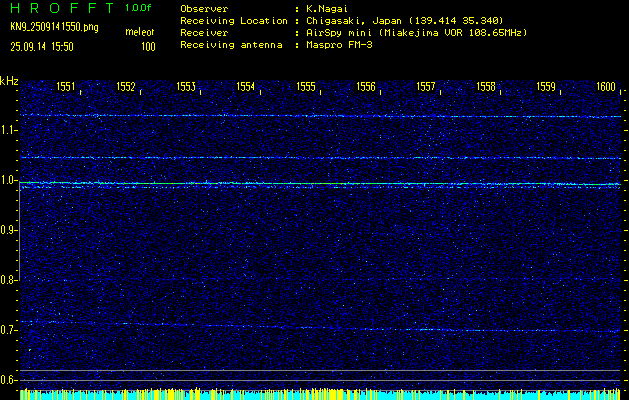Click the 1.1 kHz axis label
The image size is (629, 400).
click(7, 130)
